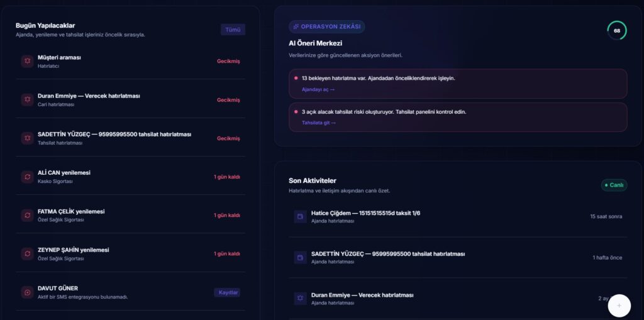Screen dimensions: 644x320
Task: Open all tasks with the Tümü button
Action: tap(233, 30)
